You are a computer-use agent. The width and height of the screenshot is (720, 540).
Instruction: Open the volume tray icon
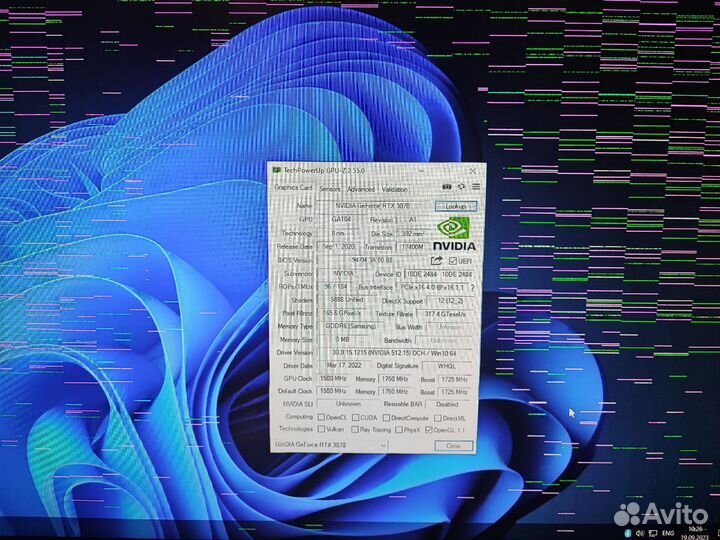click(x=640, y=533)
